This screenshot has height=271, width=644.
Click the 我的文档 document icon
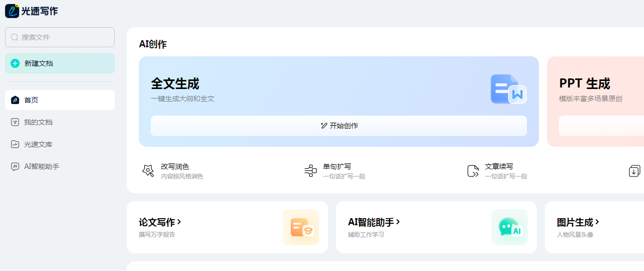pos(15,122)
